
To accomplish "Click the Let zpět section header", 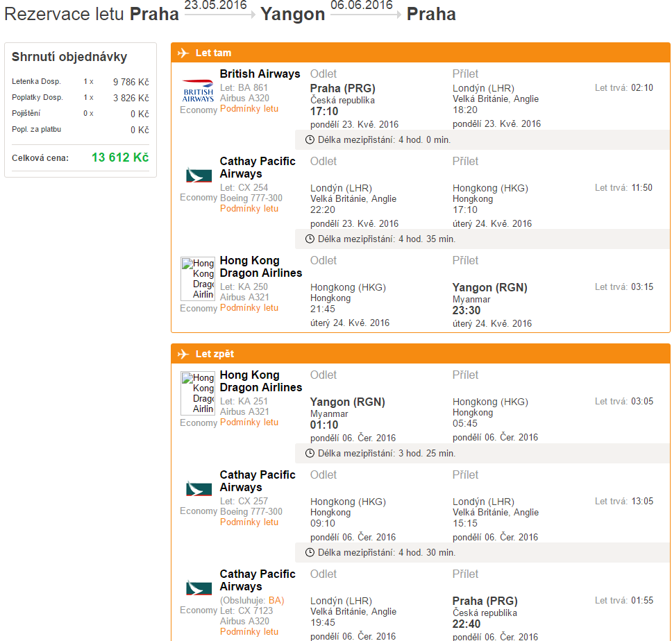I will click(421, 354).
